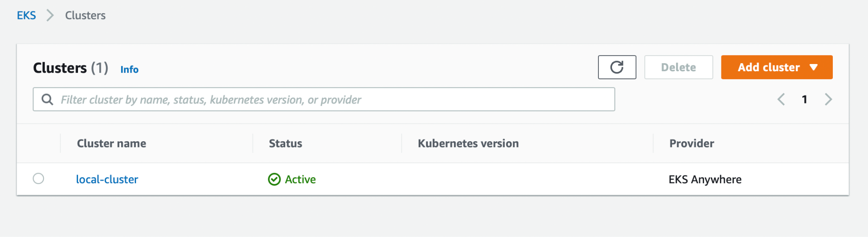868x237 pixels.
Task: Click the green Active checkmark status icon
Action: click(x=274, y=179)
